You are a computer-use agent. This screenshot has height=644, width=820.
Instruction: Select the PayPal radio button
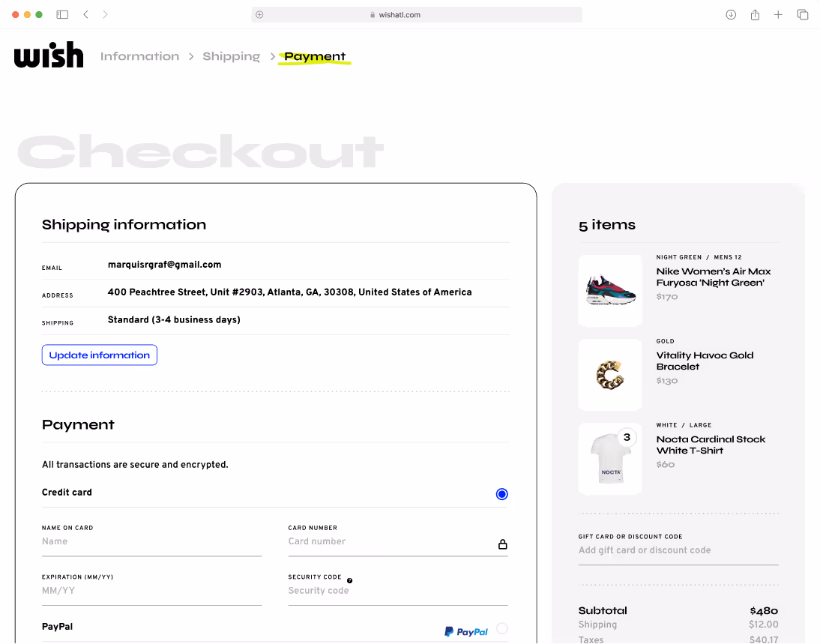click(x=501, y=628)
